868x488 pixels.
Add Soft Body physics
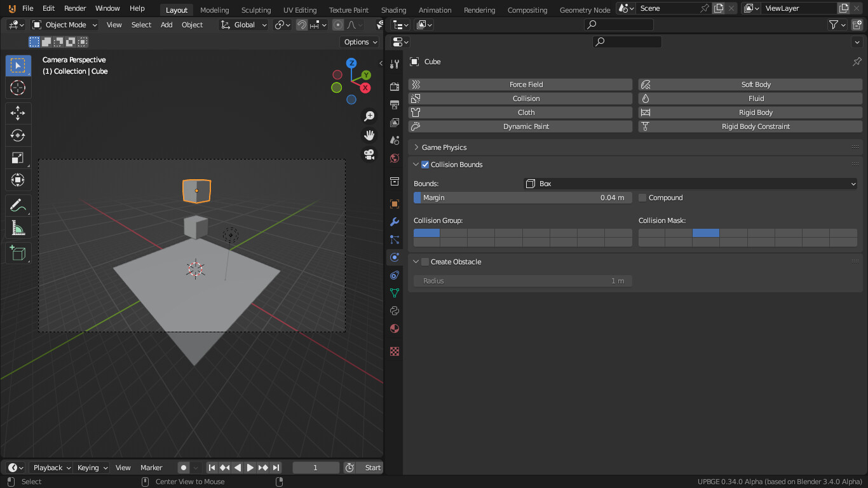tap(750, 85)
